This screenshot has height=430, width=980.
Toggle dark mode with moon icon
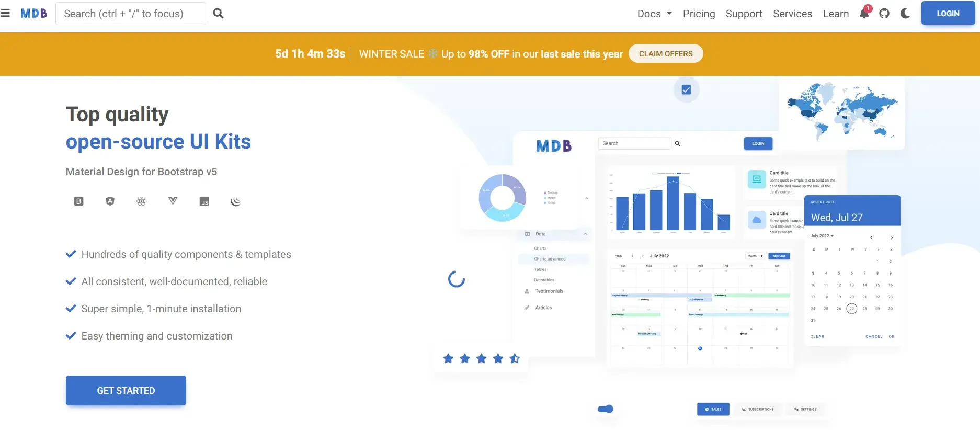(x=905, y=14)
